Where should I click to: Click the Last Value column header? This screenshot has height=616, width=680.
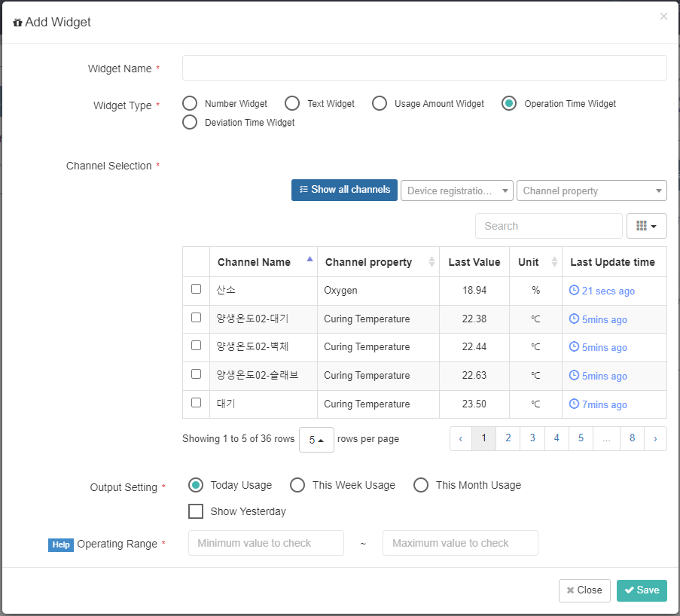pos(474,262)
